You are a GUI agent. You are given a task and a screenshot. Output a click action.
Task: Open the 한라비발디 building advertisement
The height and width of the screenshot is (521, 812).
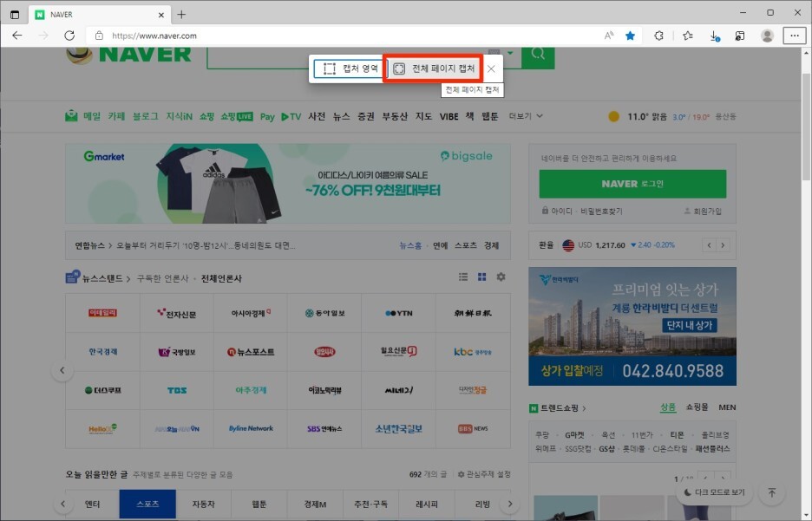pos(632,326)
